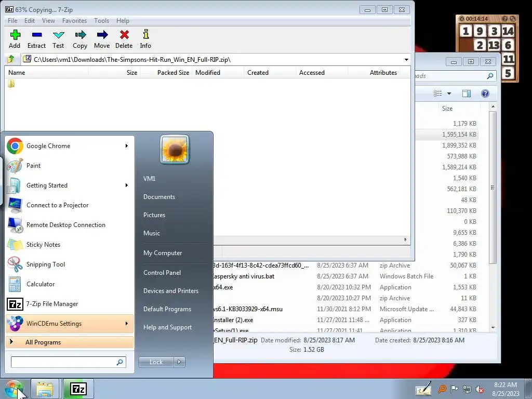Click the sunflower user account picture

(175, 149)
